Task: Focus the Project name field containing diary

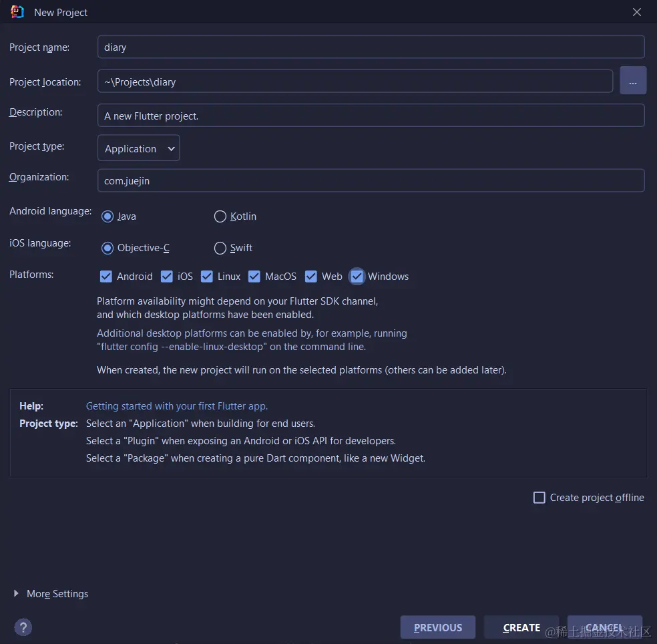Action: [x=371, y=47]
